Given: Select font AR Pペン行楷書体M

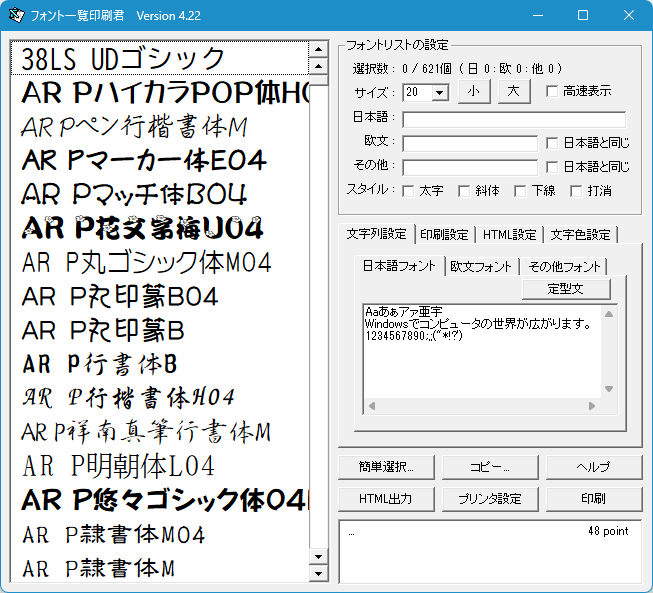Looking at the screenshot, I should pyautogui.click(x=160, y=127).
